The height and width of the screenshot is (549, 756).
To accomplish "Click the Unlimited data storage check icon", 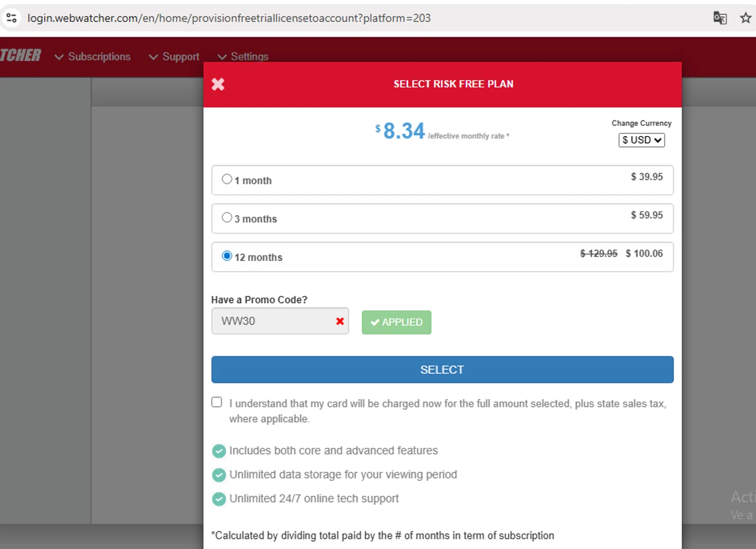I will (219, 475).
